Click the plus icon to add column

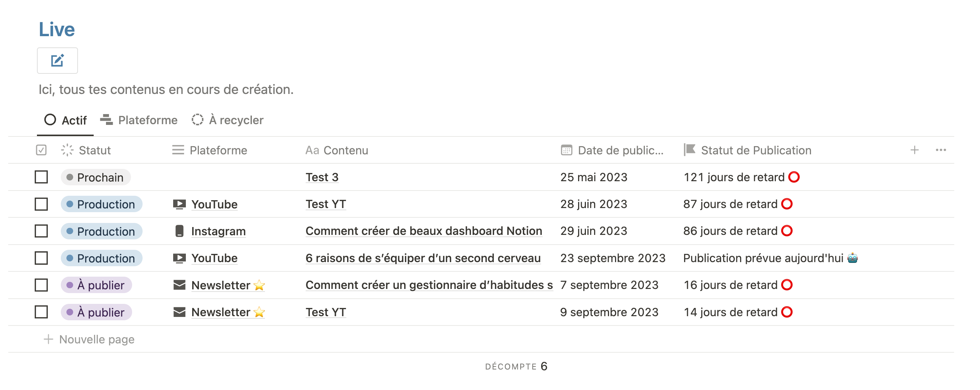pos(914,150)
